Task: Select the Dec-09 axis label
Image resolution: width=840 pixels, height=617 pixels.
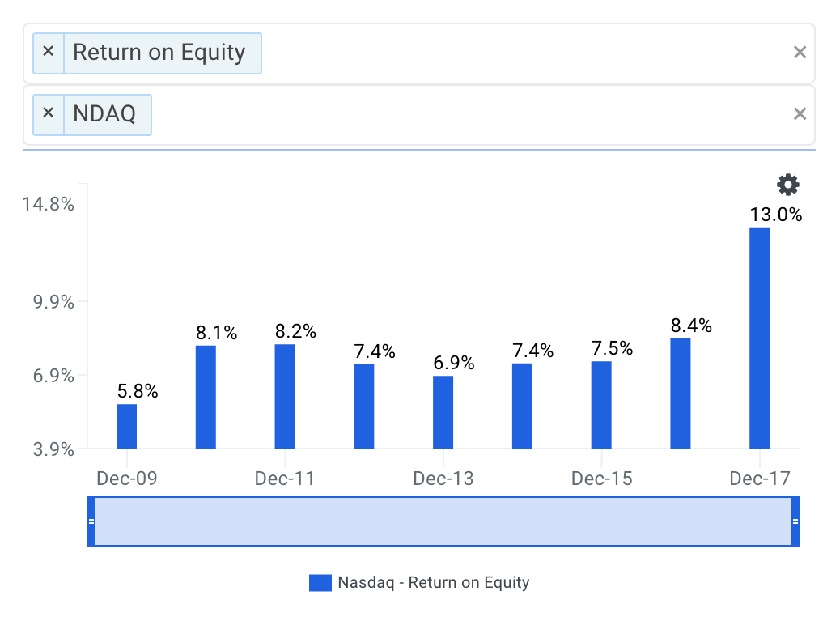Action: point(126,479)
